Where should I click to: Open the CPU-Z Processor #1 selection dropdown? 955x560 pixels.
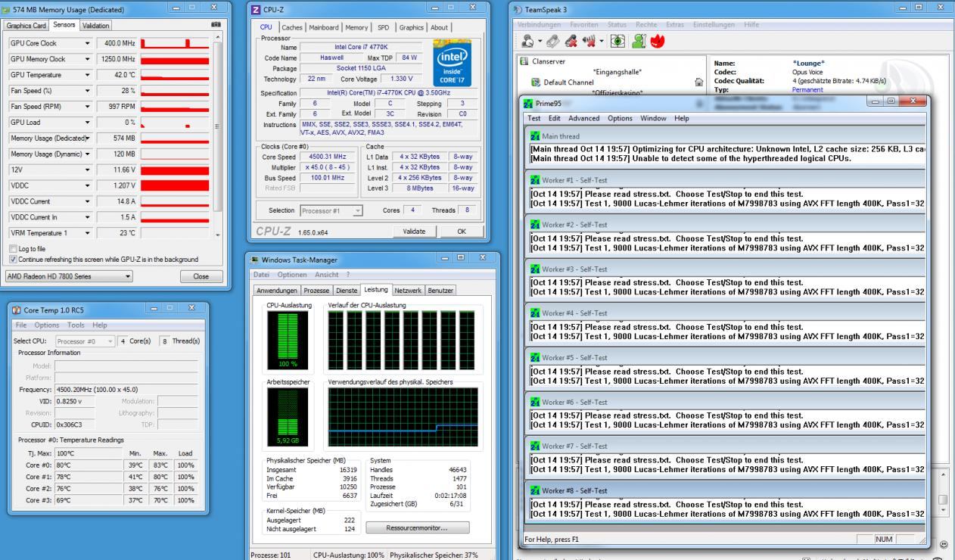pos(331,210)
